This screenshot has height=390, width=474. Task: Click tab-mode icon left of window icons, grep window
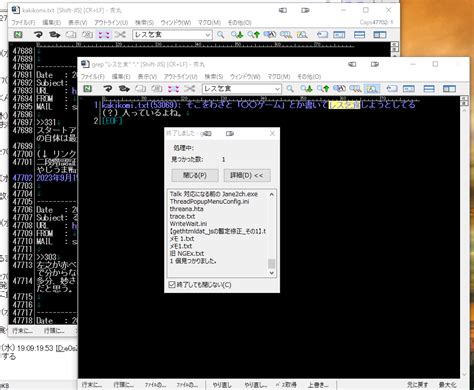click(392, 89)
